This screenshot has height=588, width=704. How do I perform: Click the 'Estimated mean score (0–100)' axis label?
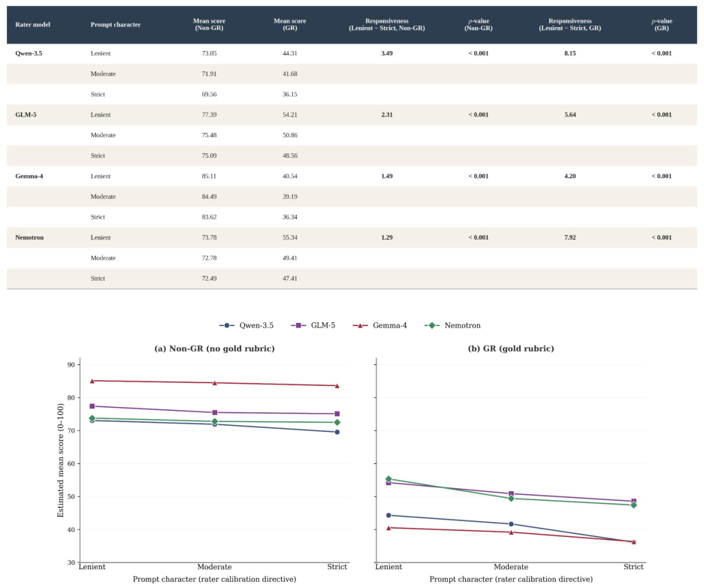click(61, 460)
